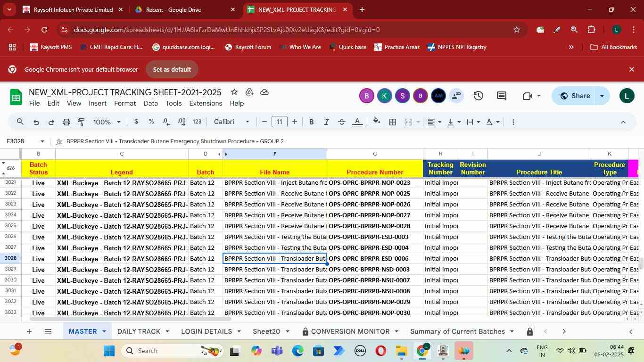Open the Extensions menu
The image size is (644, 362).
(205, 103)
